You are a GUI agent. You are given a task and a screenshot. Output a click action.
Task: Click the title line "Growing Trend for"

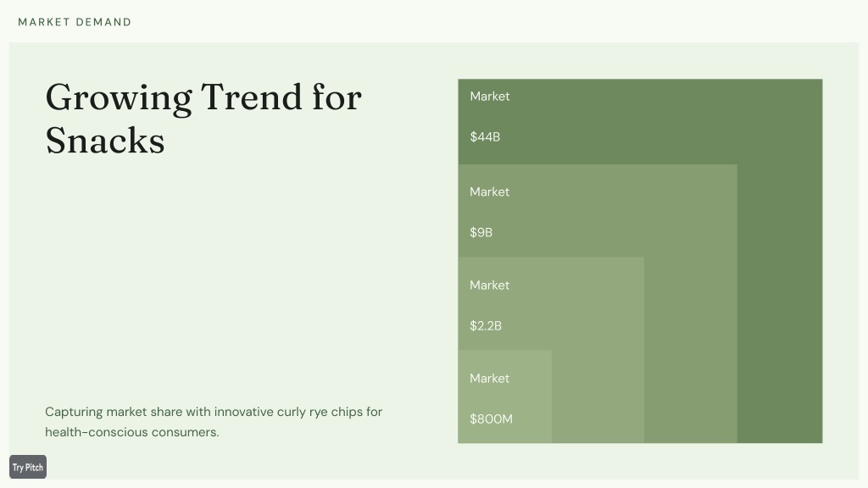[x=203, y=97]
